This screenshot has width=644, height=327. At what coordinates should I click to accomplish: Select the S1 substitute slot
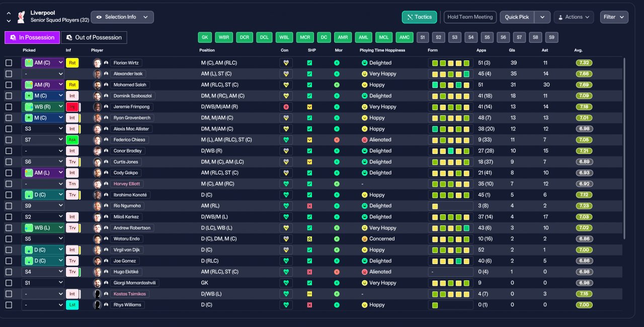(x=422, y=37)
